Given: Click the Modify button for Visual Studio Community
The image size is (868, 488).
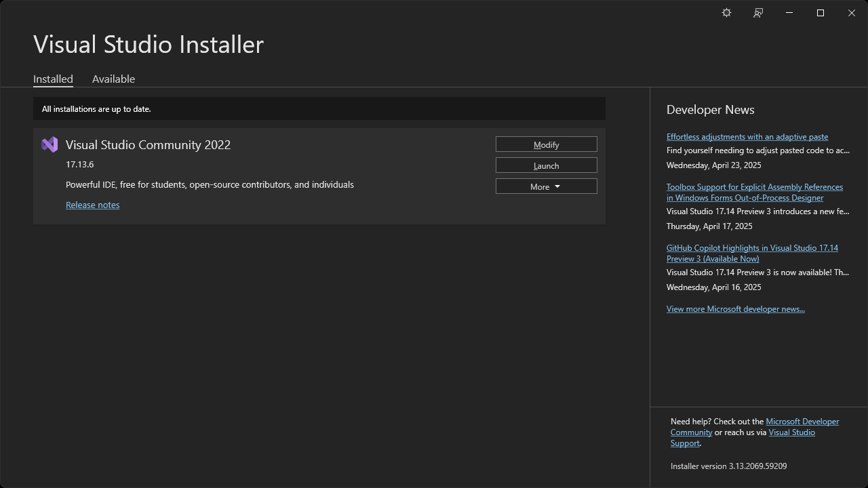Looking at the screenshot, I should 546,144.
